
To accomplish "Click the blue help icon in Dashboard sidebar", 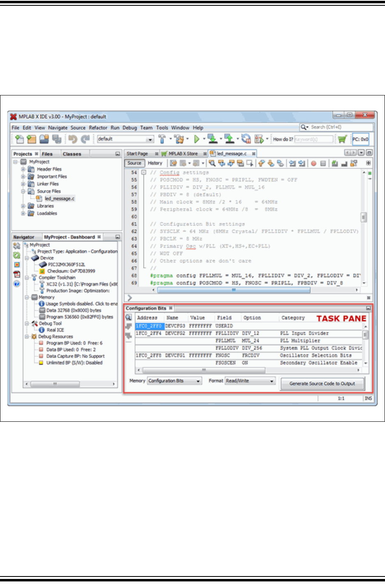I will tap(16, 284).
